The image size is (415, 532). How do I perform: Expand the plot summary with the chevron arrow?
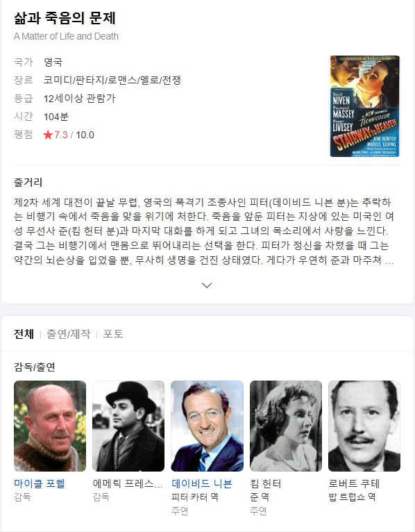(207, 285)
